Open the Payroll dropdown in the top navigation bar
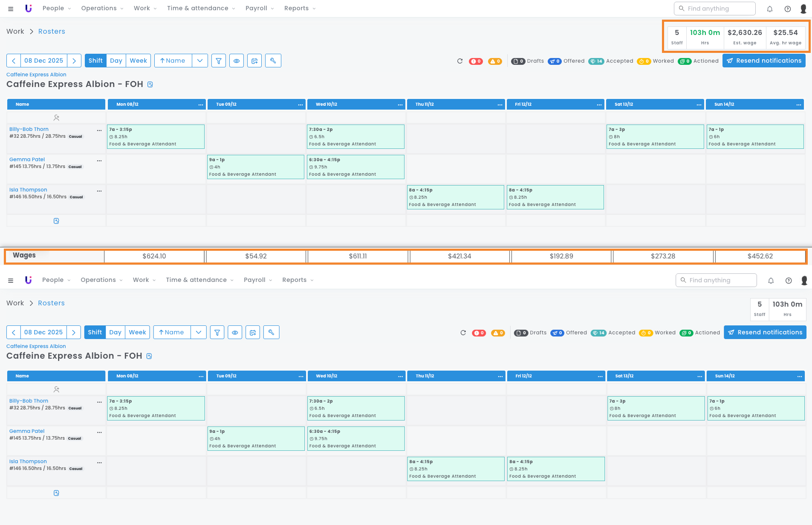Viewport: 812px width, 525px height. [x=259, y=9]
